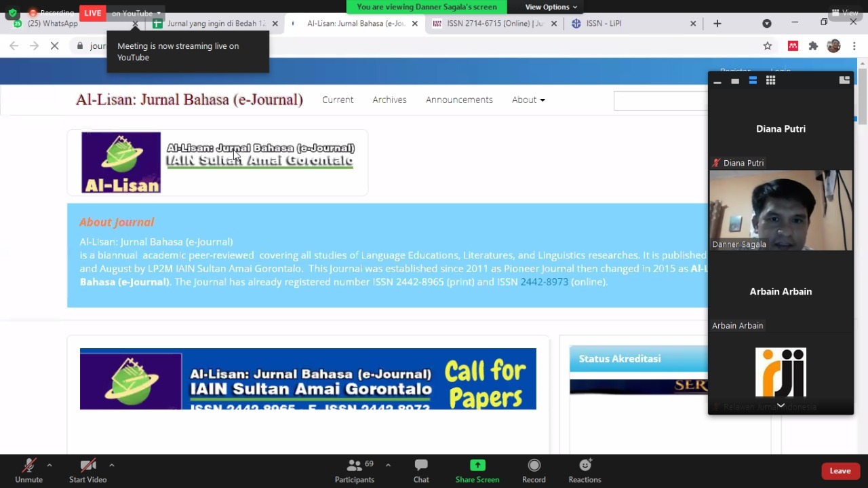The image size is (868, 488).
Task: Open the Announcements menu item
Action: (x=459, y=100)
